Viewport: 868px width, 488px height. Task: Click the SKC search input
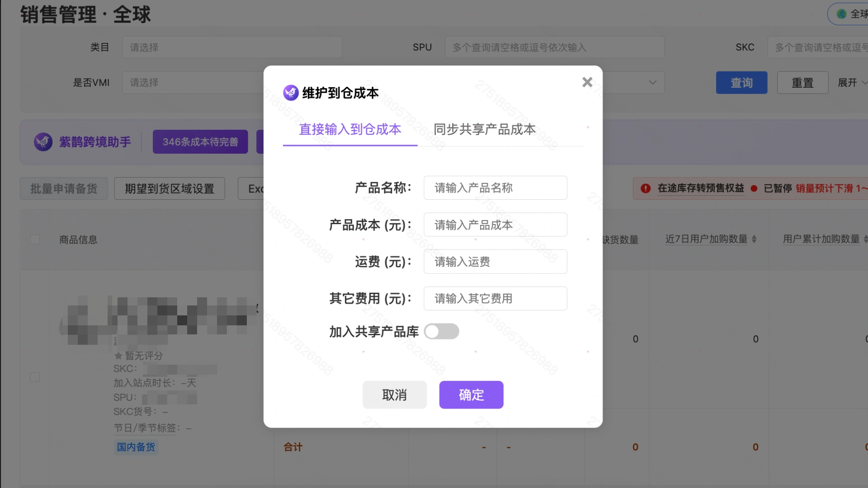tap(817, 47)
